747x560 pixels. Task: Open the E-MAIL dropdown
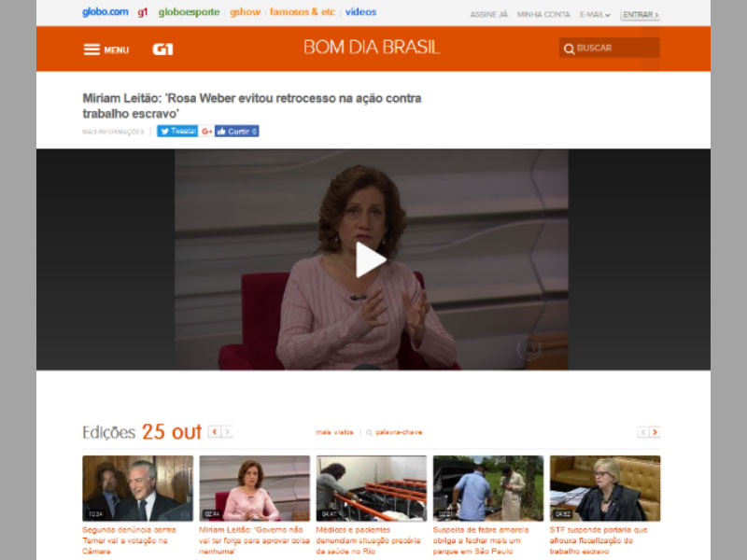click(x=595, y=15)
